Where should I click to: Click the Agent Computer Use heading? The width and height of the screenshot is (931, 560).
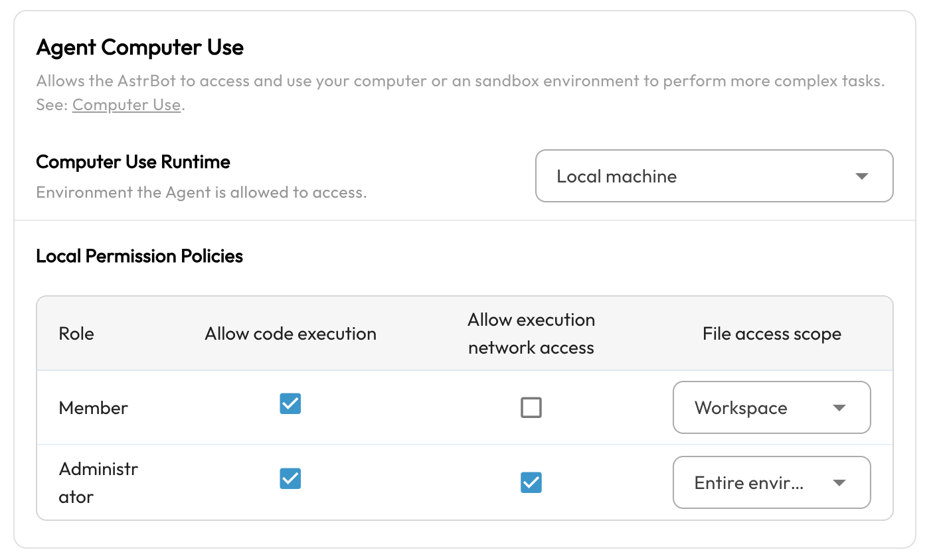(140, 48)
